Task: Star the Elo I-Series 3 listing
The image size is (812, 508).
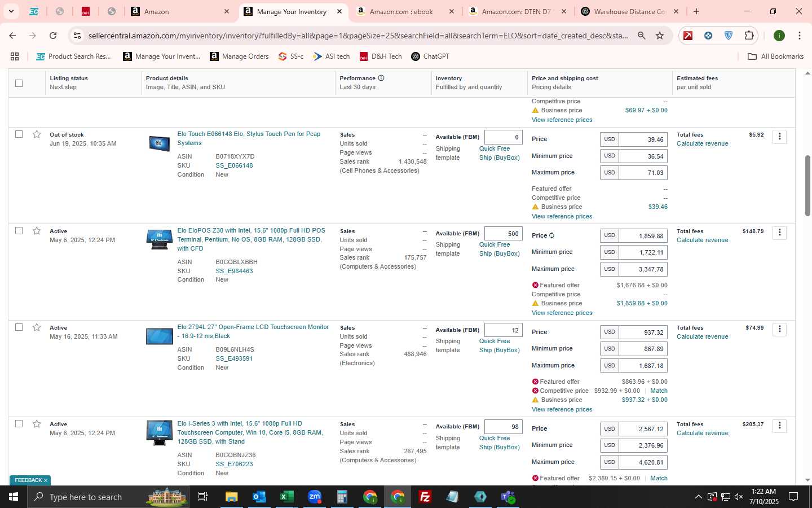Action: [37, 424]
